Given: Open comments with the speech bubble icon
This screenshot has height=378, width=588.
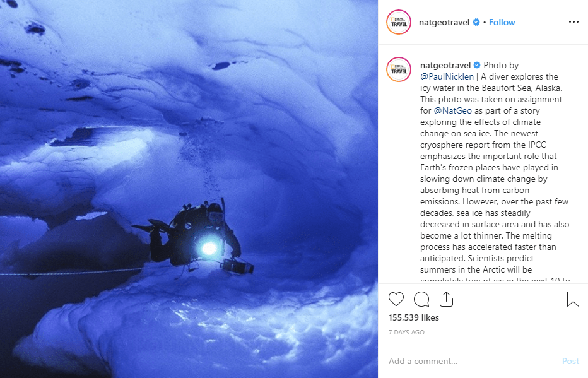Looking at the screenshot, I should coord(421,299).
